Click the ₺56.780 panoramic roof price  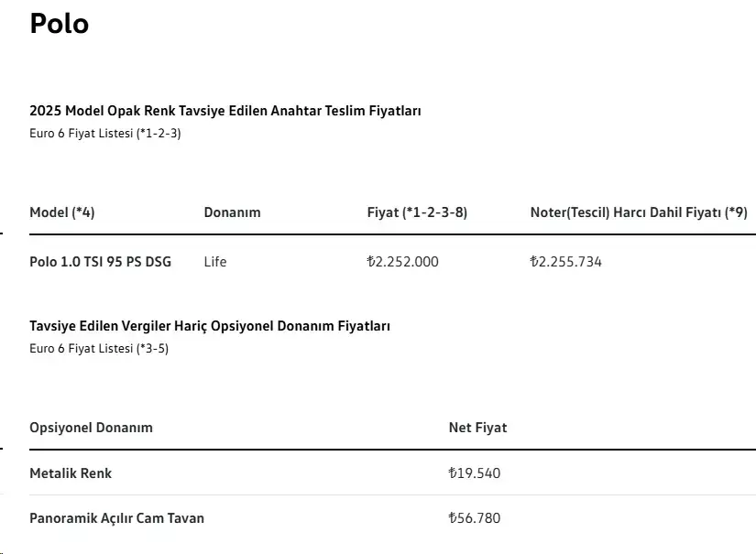click(x=475, y=518)
